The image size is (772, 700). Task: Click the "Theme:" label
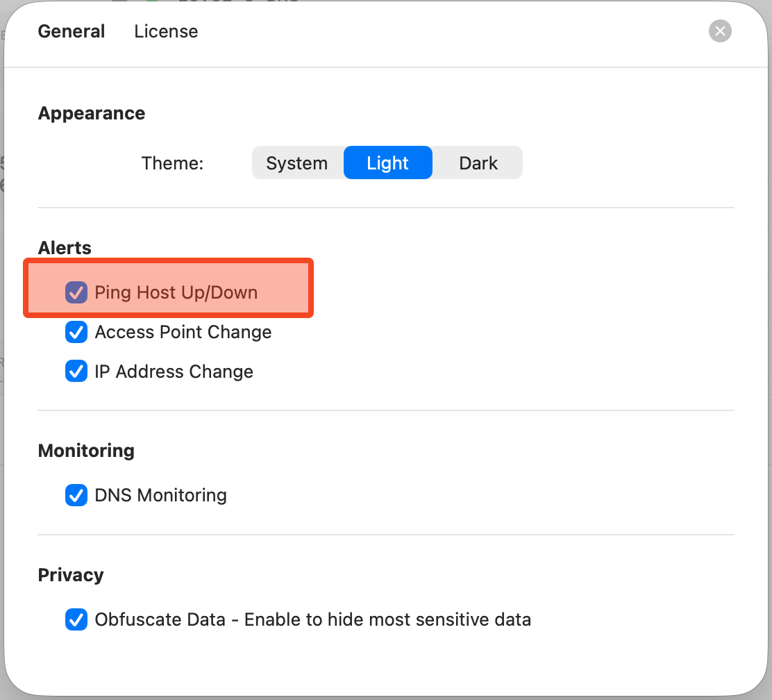point(172,163)
